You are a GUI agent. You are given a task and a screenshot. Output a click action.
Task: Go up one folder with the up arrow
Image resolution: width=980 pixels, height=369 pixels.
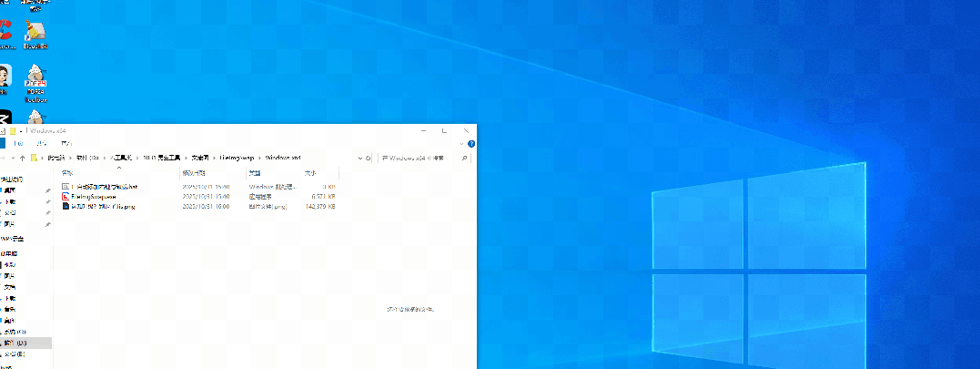(21, 159)
